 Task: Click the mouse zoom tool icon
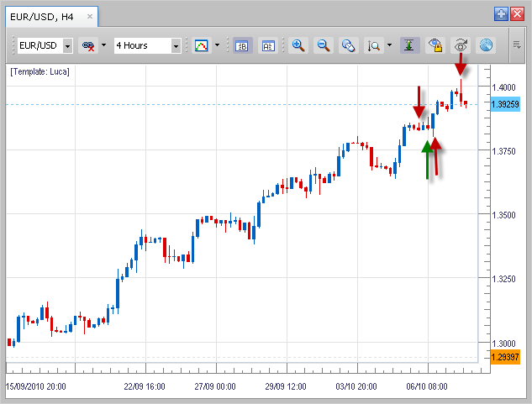349,45
